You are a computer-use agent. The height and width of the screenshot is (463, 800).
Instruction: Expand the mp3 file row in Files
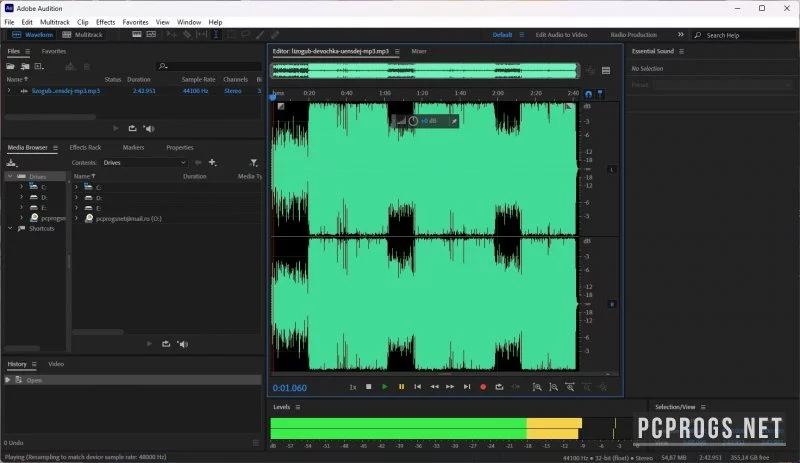click(9, 91)
